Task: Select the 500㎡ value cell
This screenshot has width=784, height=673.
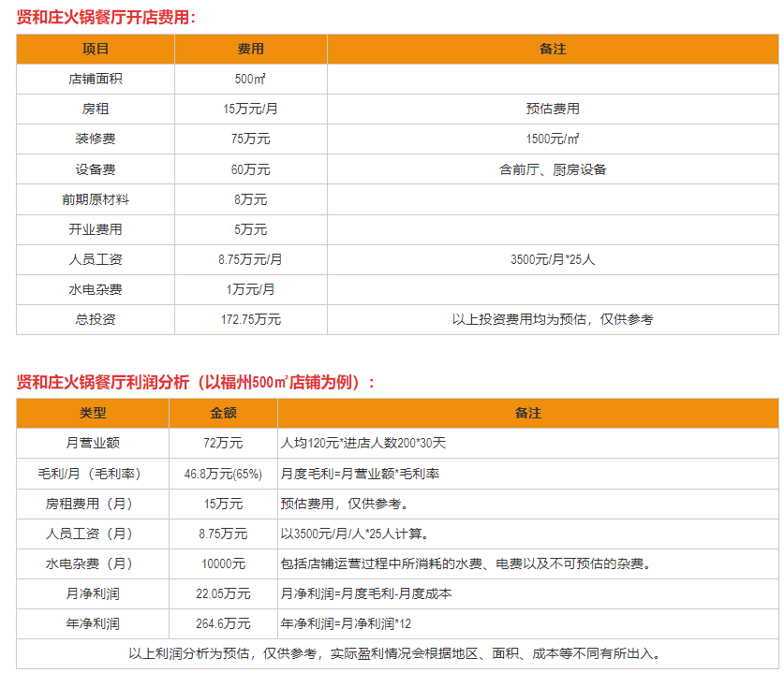Action: (x=250, y=79)
